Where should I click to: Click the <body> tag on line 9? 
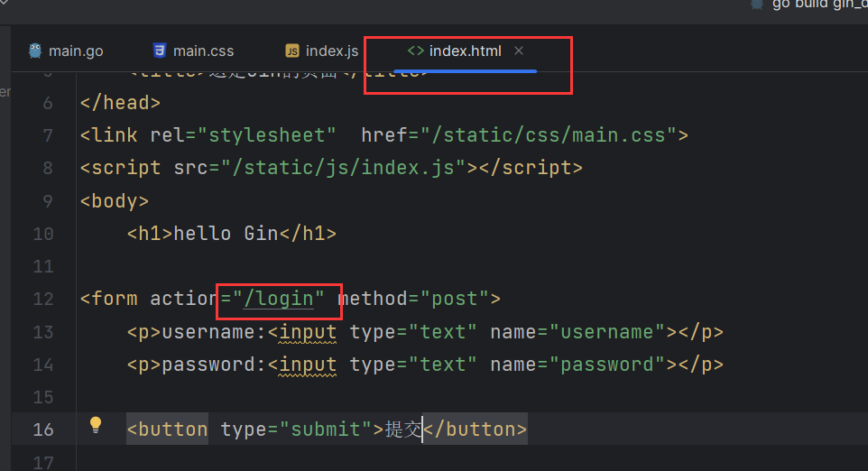(115, 201)
